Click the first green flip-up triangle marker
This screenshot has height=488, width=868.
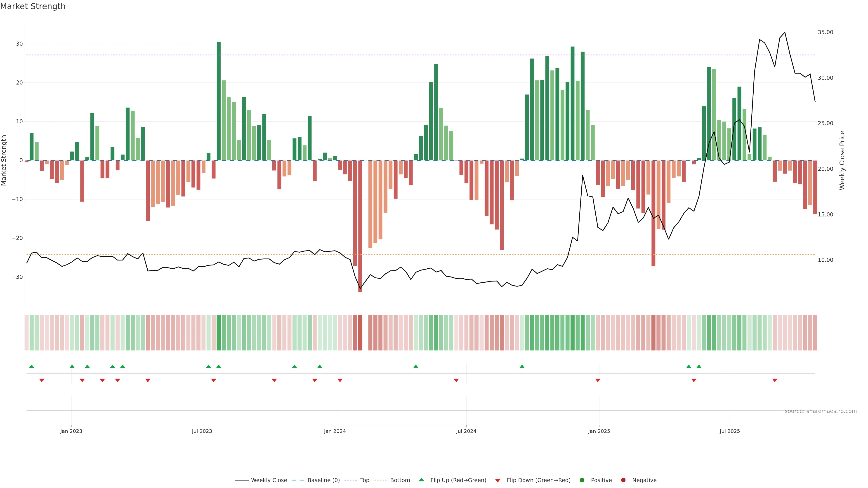point(32,366)
